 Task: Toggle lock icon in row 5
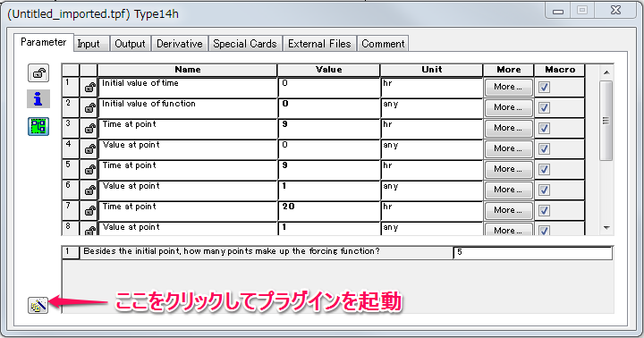coord(89,170)
